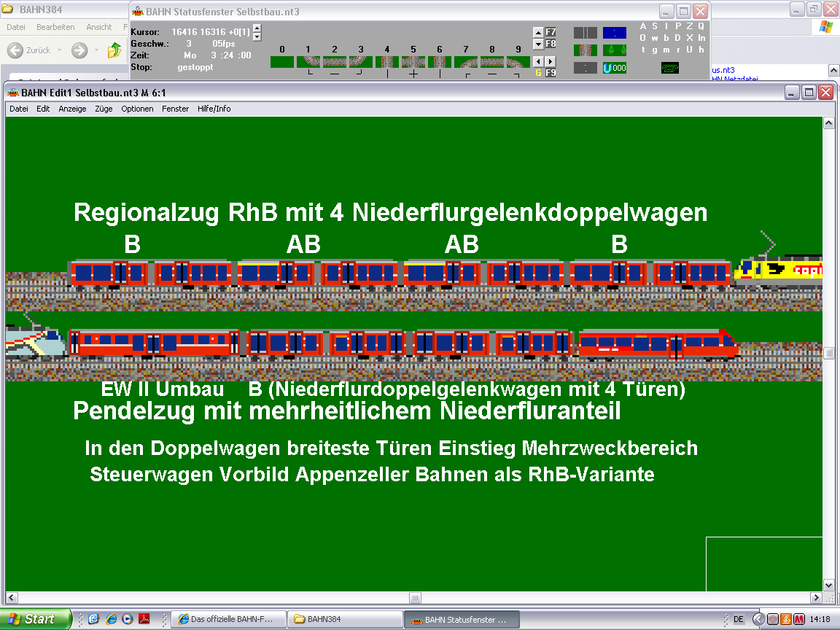Toggle the h mode indicator in status window
Viewport: 840px width, 630px height.
pos(701,50)
